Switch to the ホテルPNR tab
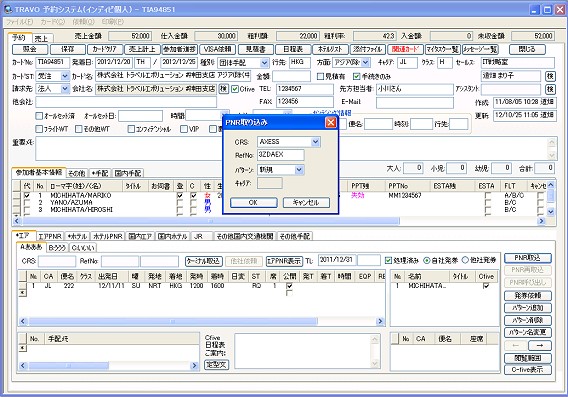The width and height of the screenshot is (568, 397). [x=108, y=237]
